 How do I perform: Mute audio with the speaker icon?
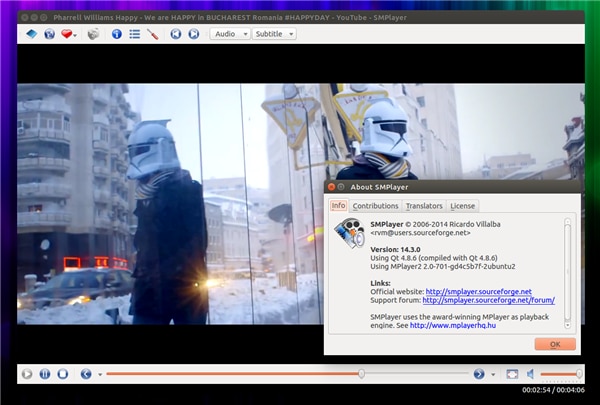(x=530, y=374)
